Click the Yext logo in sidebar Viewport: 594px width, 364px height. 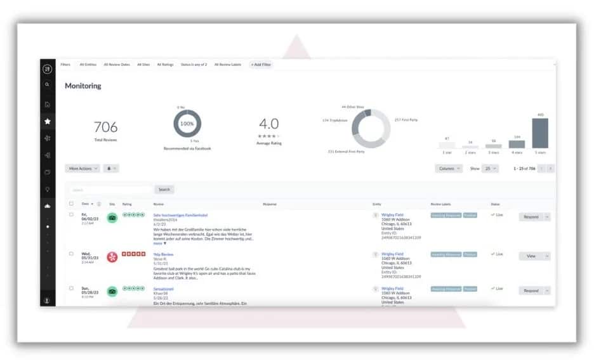click(x=48, y=69)
